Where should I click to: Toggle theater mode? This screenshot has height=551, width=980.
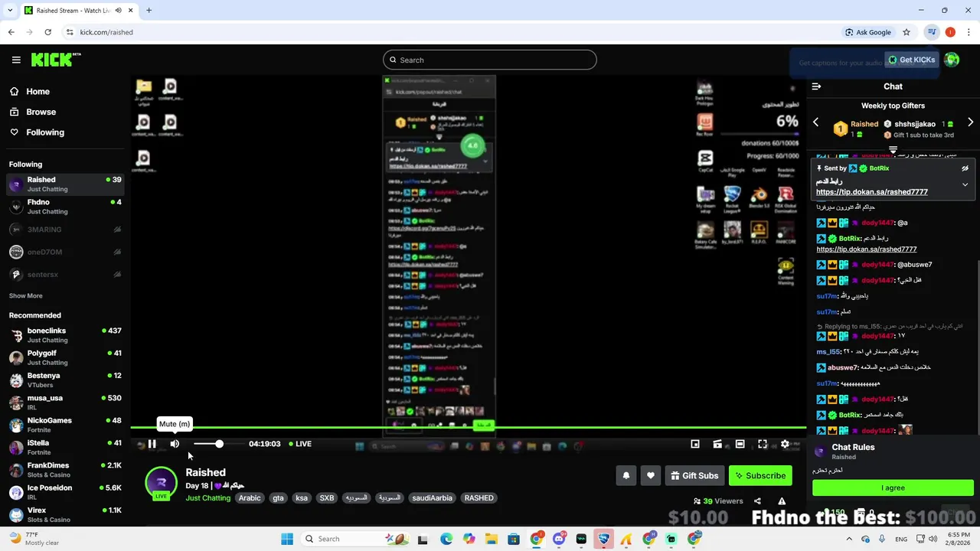[740, 444]
